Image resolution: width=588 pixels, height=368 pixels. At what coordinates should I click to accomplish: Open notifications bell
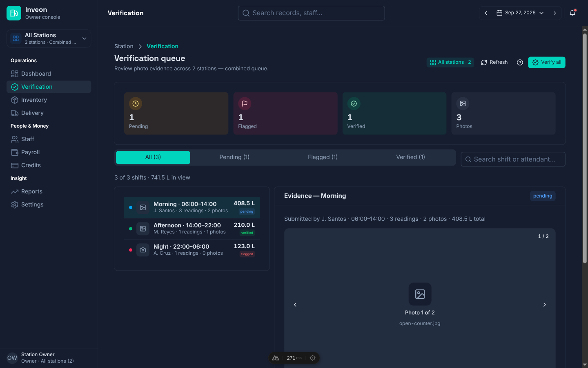[572, 13]
